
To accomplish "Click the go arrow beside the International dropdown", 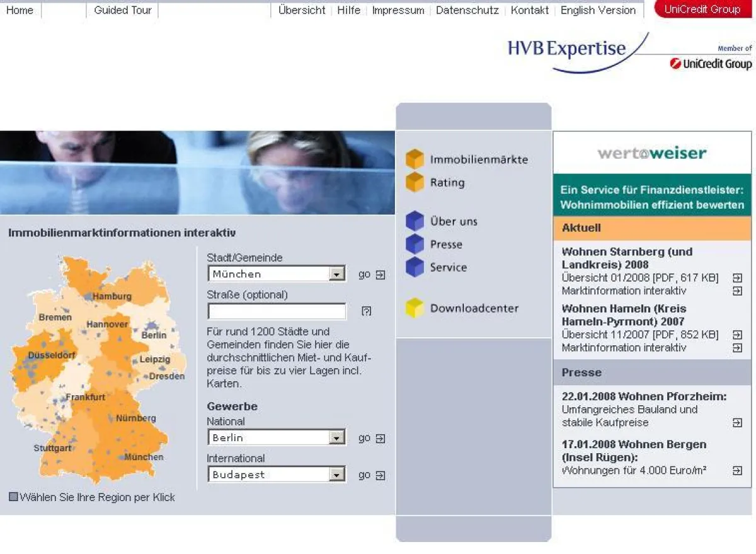I will pyautogui.click(x=381, y=475).
